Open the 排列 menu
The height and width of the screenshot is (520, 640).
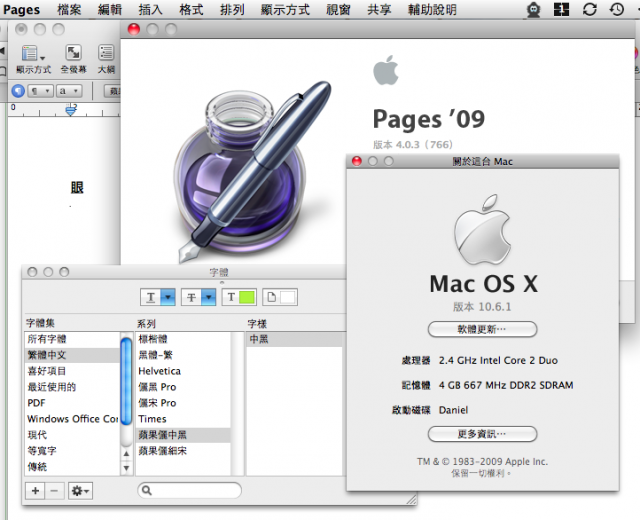[x=232, y=9]
